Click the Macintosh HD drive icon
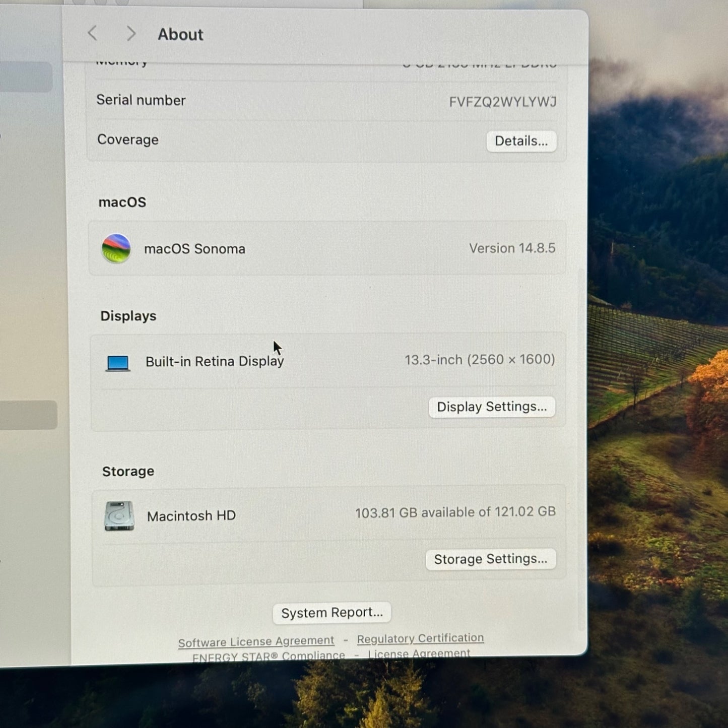 pyautogui.click(x=119, y=515)
